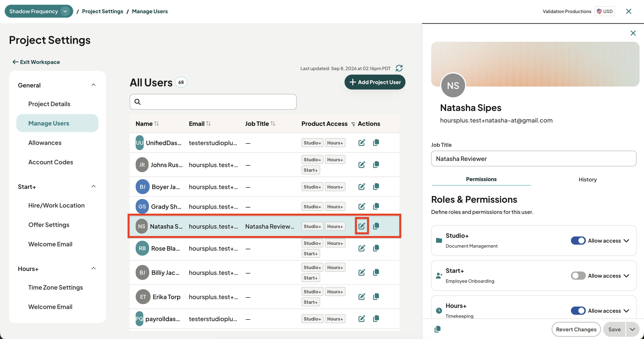Sort by Job Title column arrows

[x=273, y=124]
